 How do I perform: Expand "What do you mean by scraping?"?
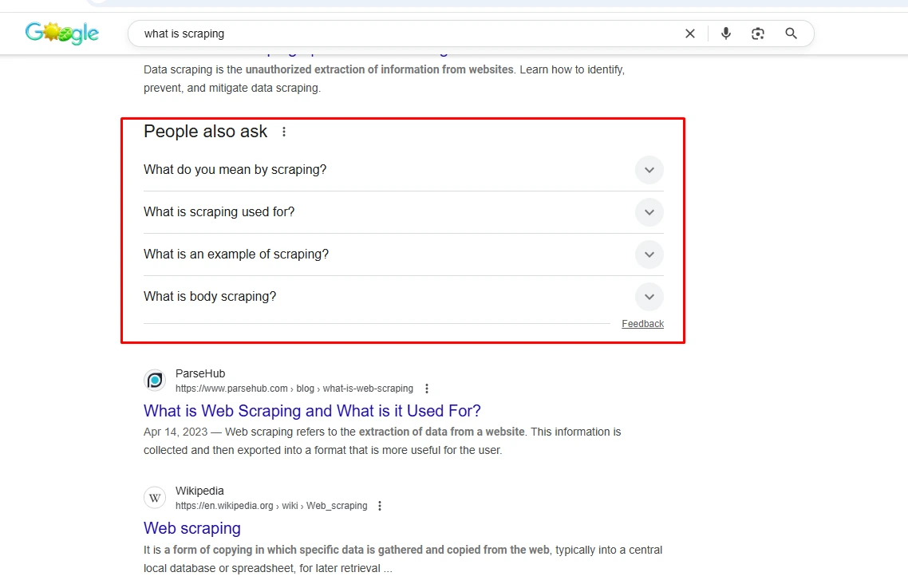pyautogui.click(x=404, y=170)
